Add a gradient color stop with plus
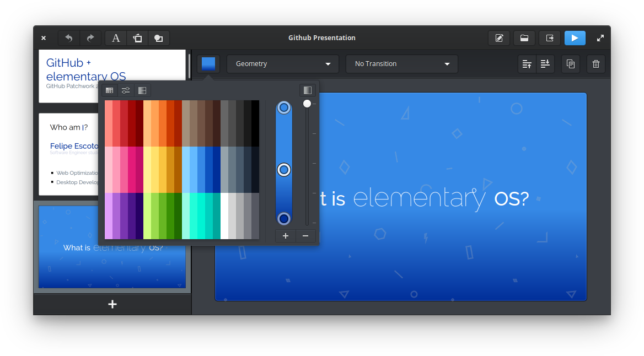The image size is (644, 356). click(286, 236)
